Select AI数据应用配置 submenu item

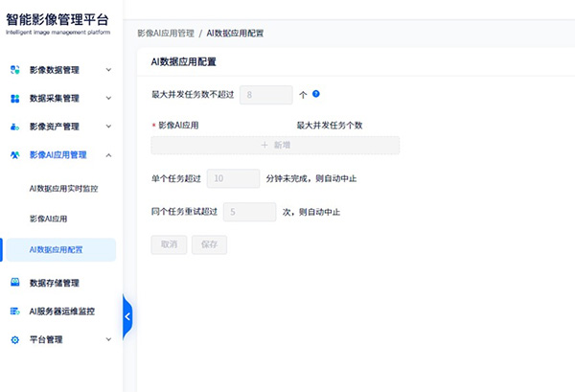tap(56, 250)
